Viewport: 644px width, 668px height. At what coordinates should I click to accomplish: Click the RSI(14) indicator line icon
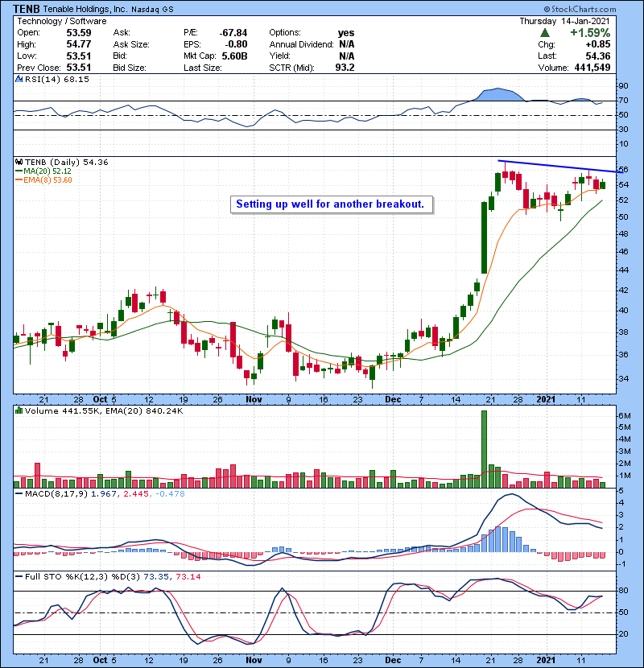coord(19,79)
